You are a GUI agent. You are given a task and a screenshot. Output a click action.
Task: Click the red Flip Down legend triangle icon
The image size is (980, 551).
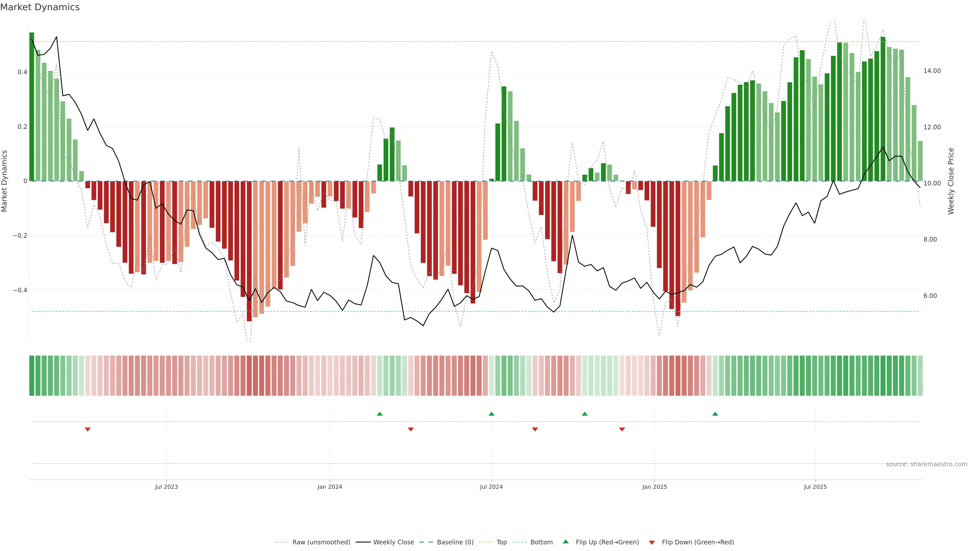652,543
